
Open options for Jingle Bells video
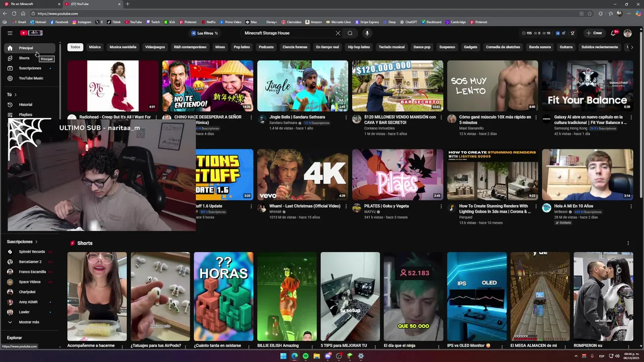click(346, 118)
